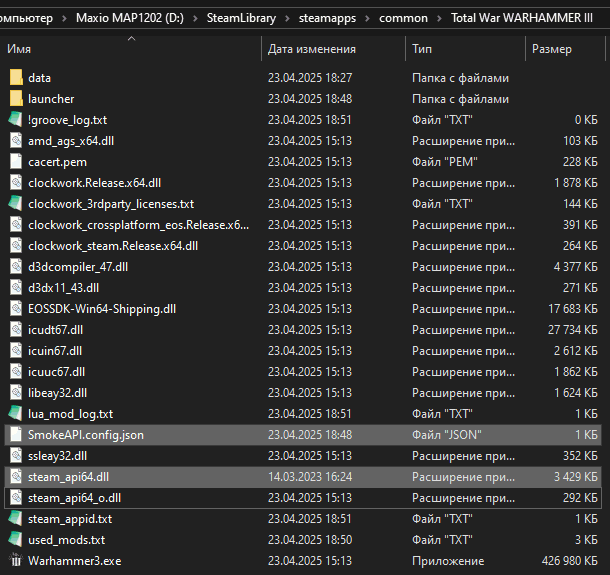Select the steam_api64_o.dll file name
The height and width of the screenshot is (575, 610).
pyautogui.click(x=74, y=498)
